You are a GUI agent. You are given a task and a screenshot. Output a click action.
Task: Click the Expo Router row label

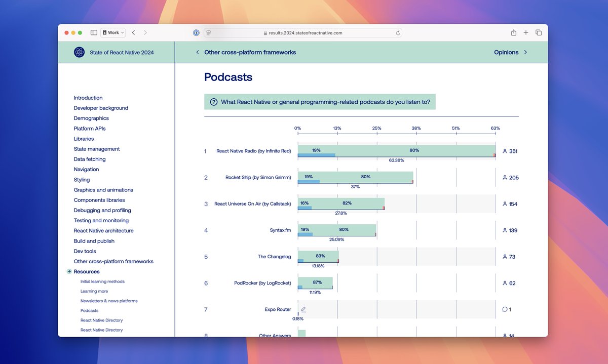278,309
